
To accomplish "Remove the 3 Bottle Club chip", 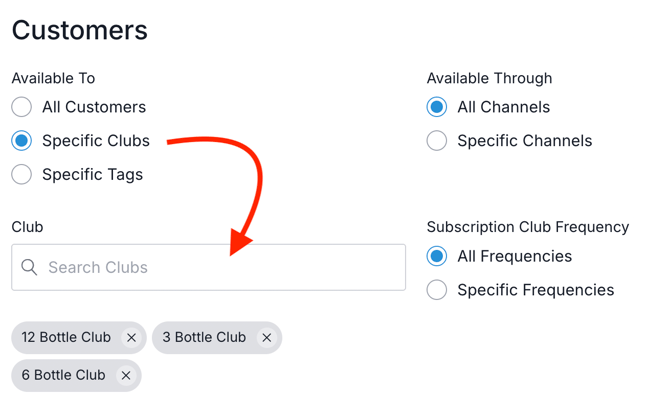I will pos(267,338).
